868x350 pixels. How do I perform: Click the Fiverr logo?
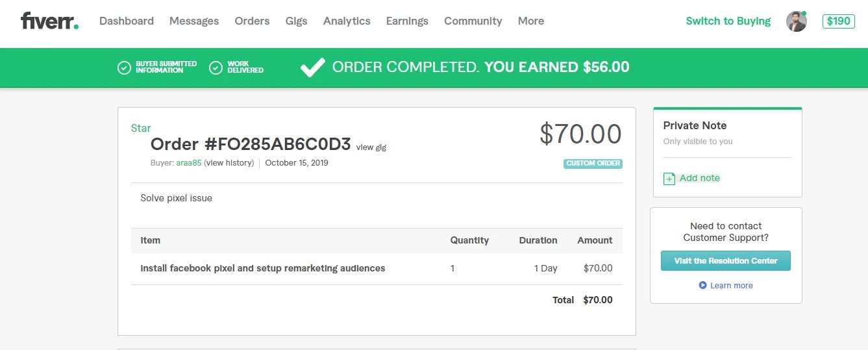pos(49,21)
